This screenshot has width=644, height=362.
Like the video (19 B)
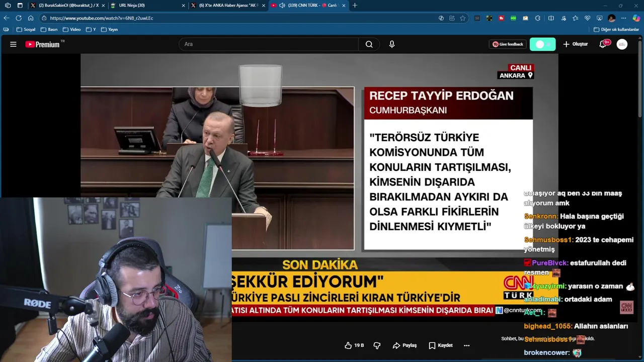[x=354, y=345]
